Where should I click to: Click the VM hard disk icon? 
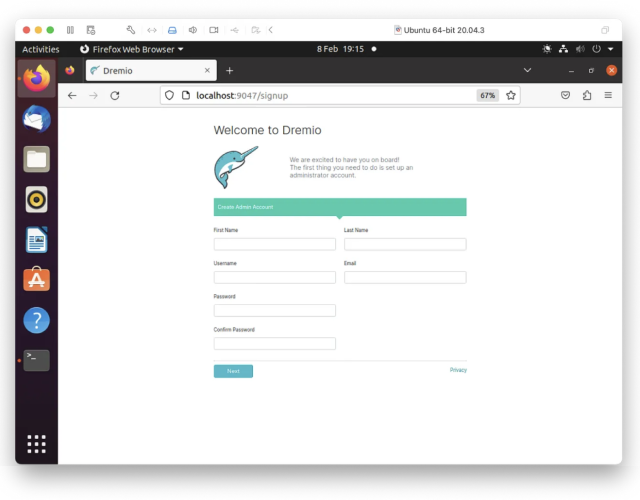172,30
